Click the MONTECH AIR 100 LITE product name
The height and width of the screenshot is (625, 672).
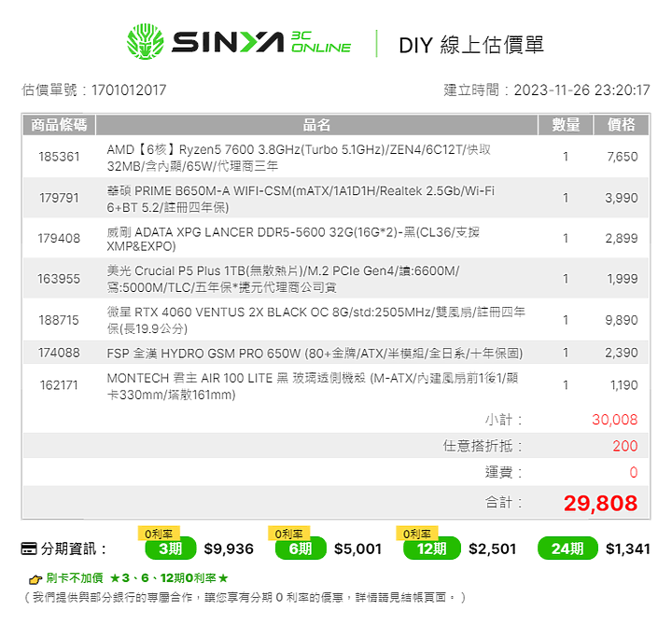pos(313,386)
